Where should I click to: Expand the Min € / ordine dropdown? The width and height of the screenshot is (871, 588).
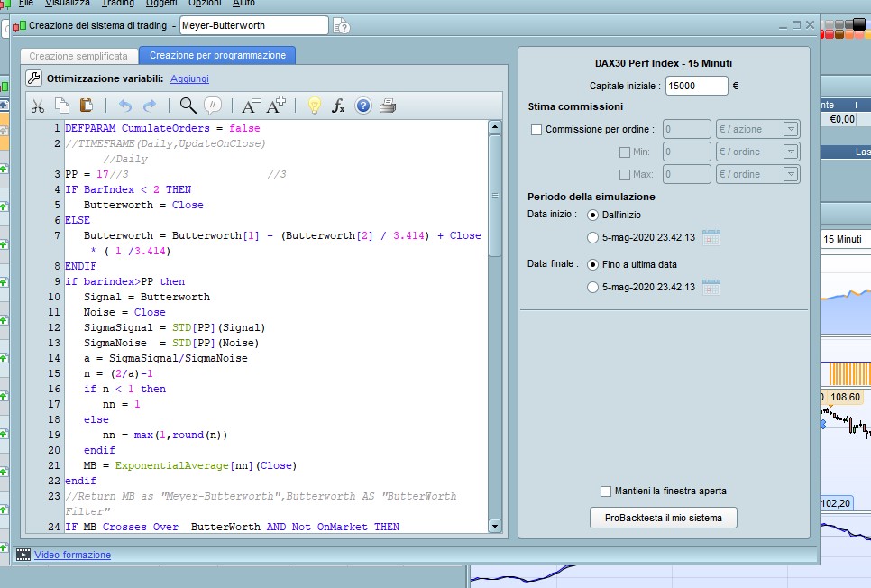[791, 152]
